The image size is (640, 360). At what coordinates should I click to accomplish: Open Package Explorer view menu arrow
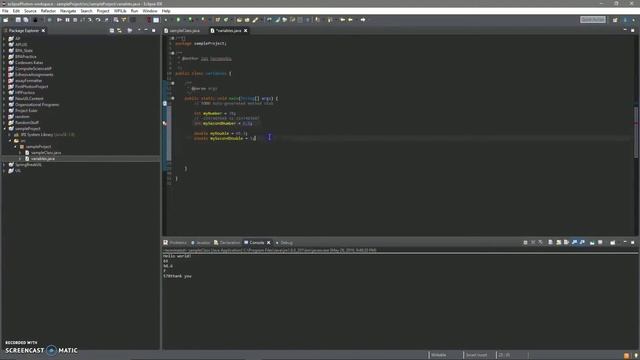(139, 31)
